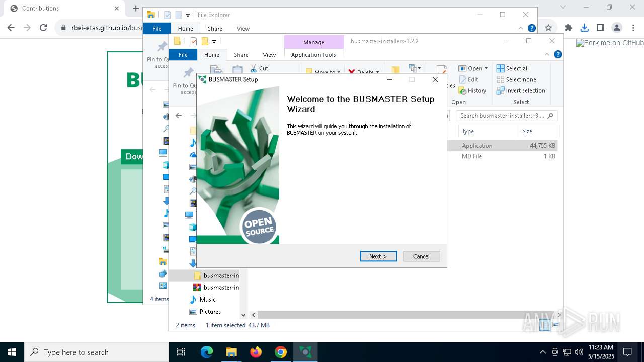Click the red Delete X icon
This screenshot has width=644, height=362.
click(x=352, y=72)
